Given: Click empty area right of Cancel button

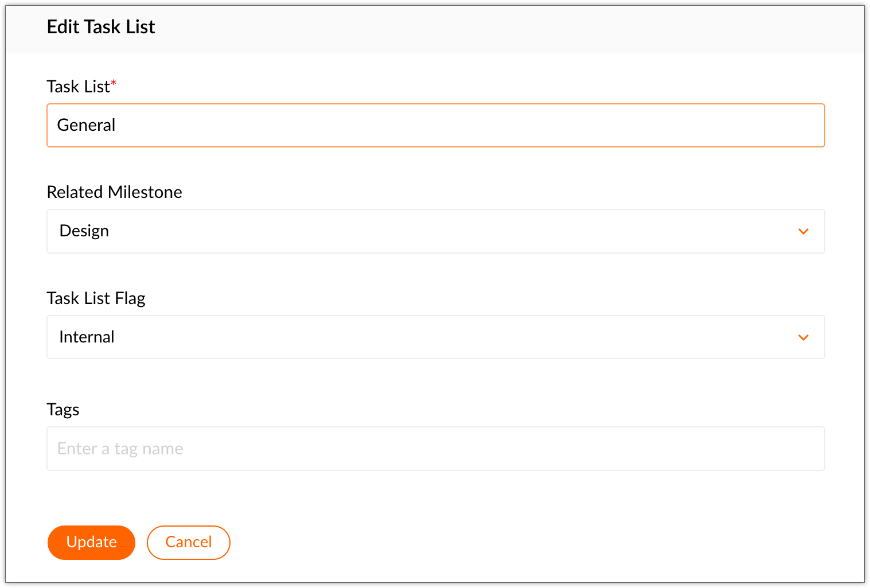Looking at the screenshot, I should click(x=459, y=542).
